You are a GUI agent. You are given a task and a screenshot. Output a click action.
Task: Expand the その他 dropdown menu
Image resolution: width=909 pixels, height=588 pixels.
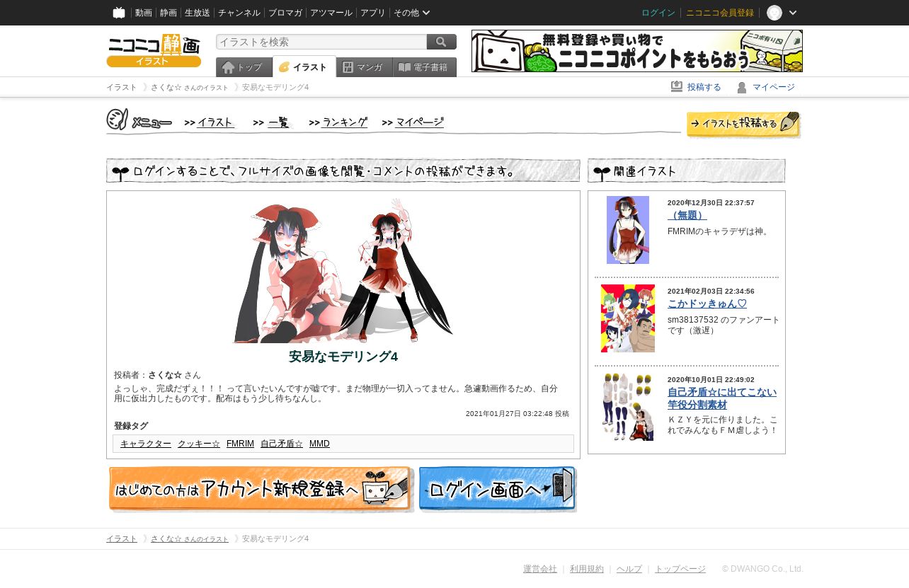coord(412,13)
